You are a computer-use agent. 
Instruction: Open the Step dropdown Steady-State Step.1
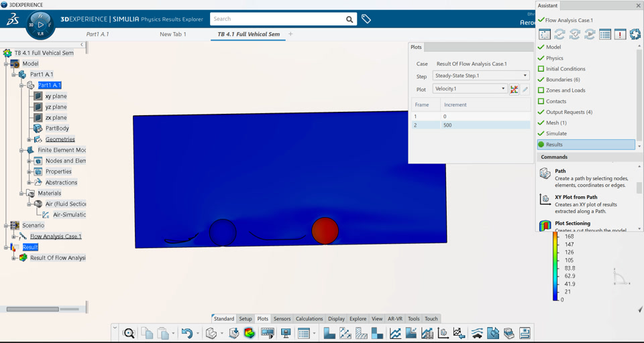(481, 76)
